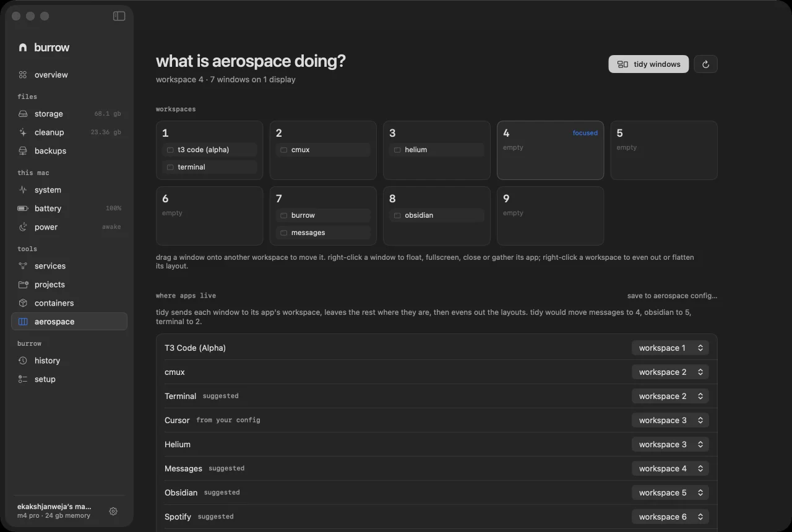Go to the overview page
792x532 pixels.
pos(69,75)
